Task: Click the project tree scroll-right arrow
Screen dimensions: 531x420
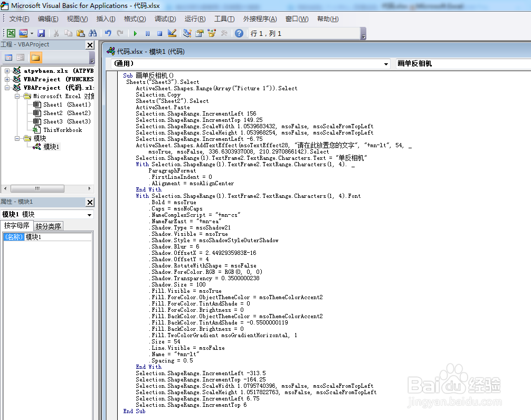Action: [x=89, y=188]
